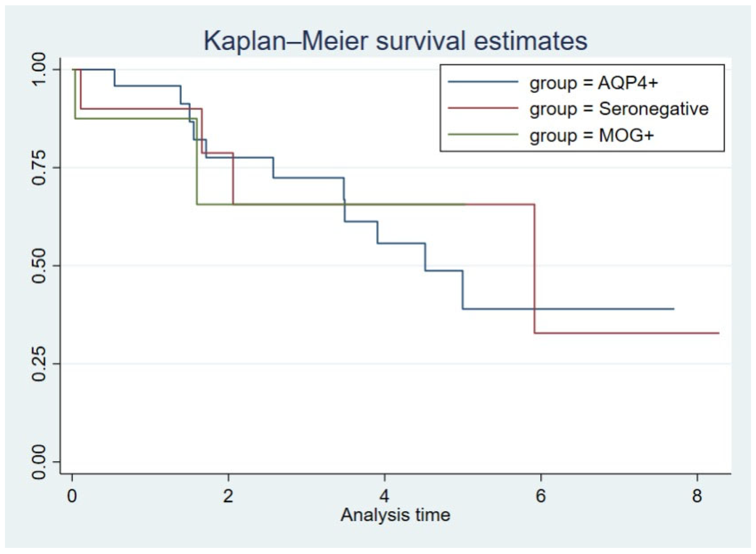Click the x-axis tick label 6
The height and width of the screenshot is (554, 756).
(x=541, y=496)
